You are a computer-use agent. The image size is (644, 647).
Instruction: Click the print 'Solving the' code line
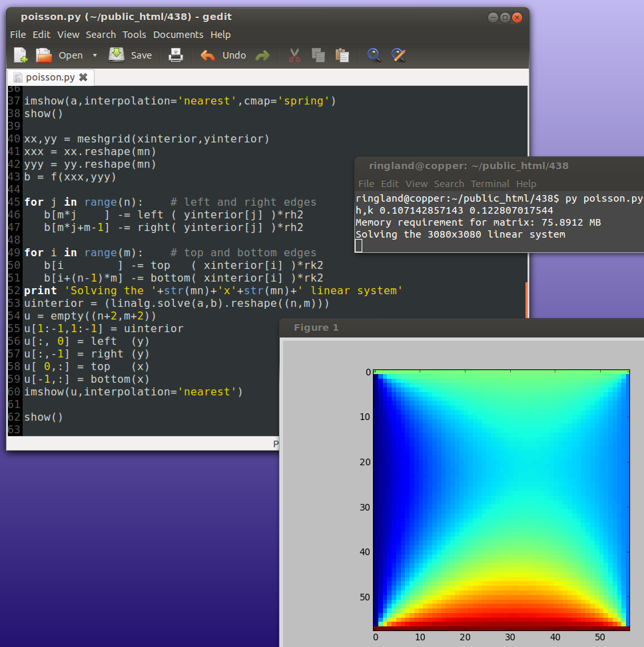coord(213,291)
